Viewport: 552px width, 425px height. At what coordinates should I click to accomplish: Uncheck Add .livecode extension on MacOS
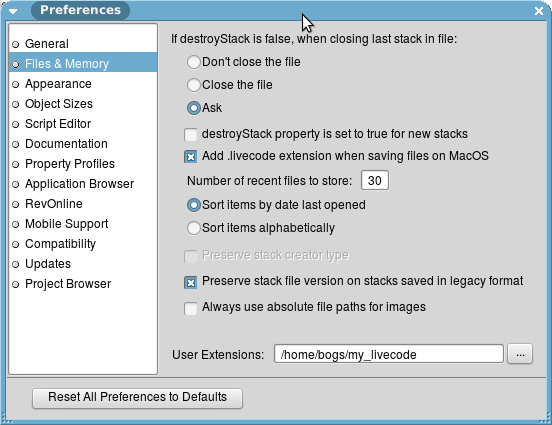click(191, 156)
